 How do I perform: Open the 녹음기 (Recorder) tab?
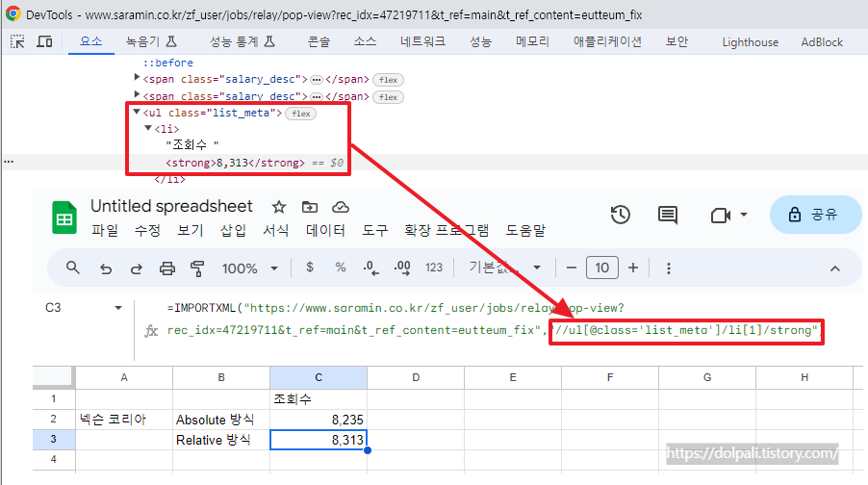click(x=151, y=41)
